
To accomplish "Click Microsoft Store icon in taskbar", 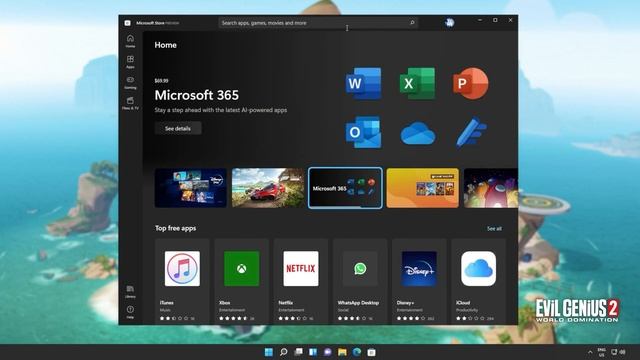I will pyautogui.click(x=371, y=352).
